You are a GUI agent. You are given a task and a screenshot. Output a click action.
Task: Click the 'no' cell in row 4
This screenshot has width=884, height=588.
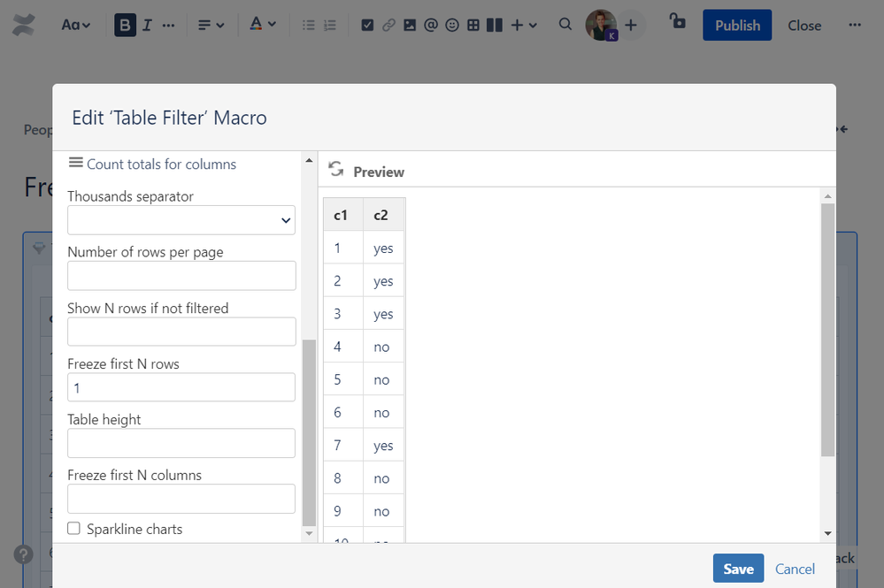tap(381, 347)
